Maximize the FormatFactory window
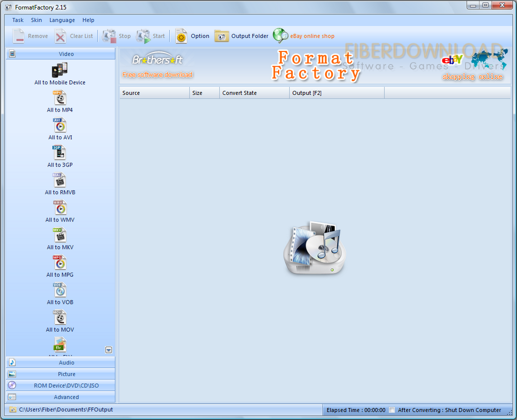The width and height of the screenshot is (517, 420). click(x=486, y=5)
